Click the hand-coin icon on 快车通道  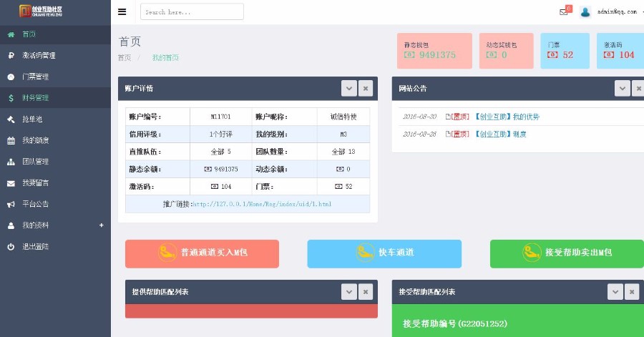coord(365,253)
